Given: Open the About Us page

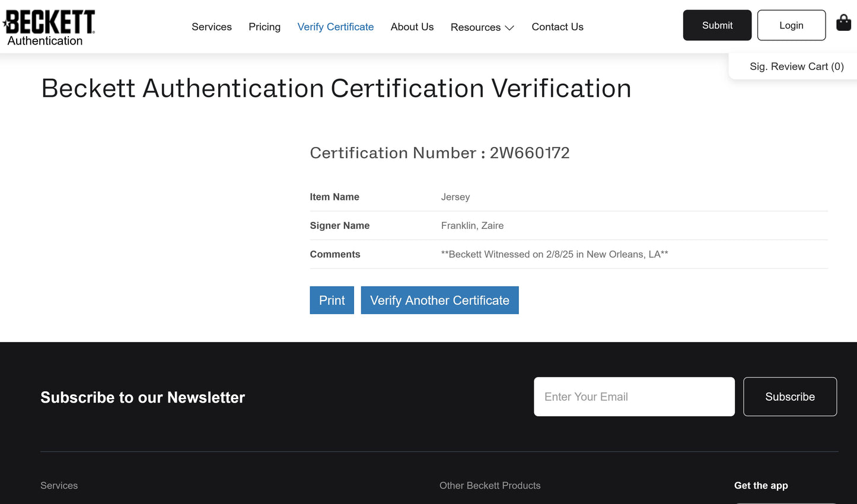Looking at the screenshot, I should pos(412,27).
